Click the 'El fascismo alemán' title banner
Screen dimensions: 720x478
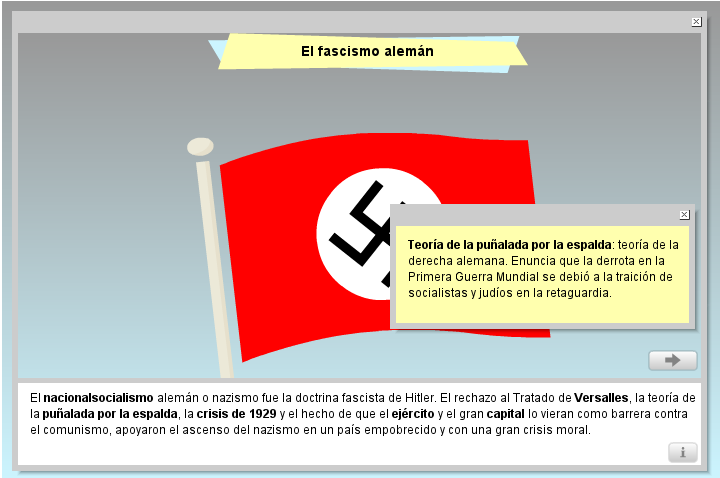(367, 51)
